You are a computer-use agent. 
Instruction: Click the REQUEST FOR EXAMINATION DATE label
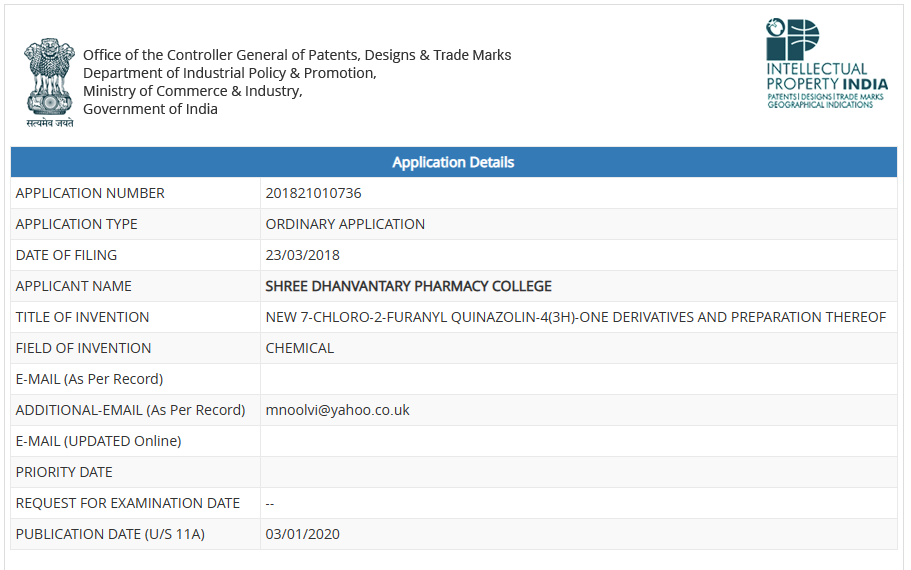(x=128, y=503)
